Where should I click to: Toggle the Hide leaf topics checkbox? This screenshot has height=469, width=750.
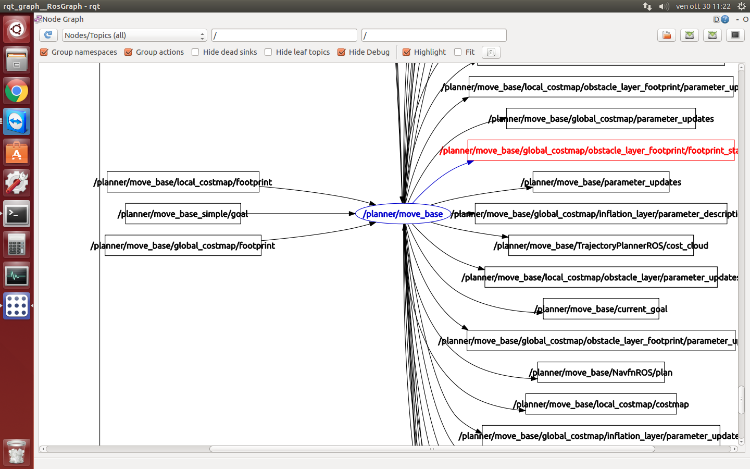click(268, 52)
